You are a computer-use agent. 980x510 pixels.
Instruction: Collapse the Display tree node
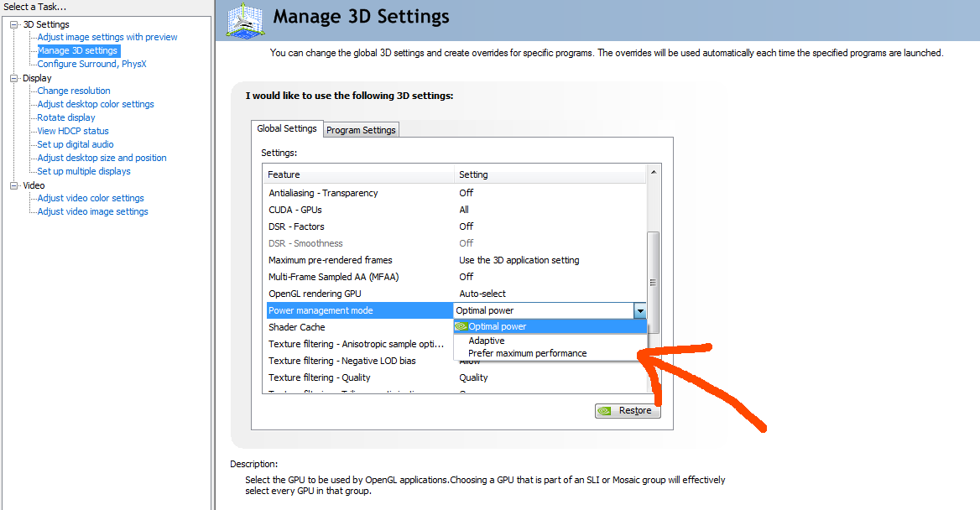(x=14, y=78)
